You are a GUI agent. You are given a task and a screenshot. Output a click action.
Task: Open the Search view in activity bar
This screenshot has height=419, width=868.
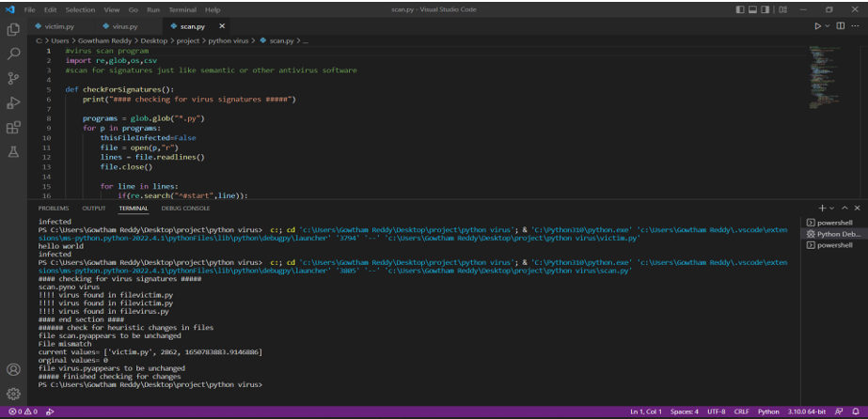click(x=13, y=54)
